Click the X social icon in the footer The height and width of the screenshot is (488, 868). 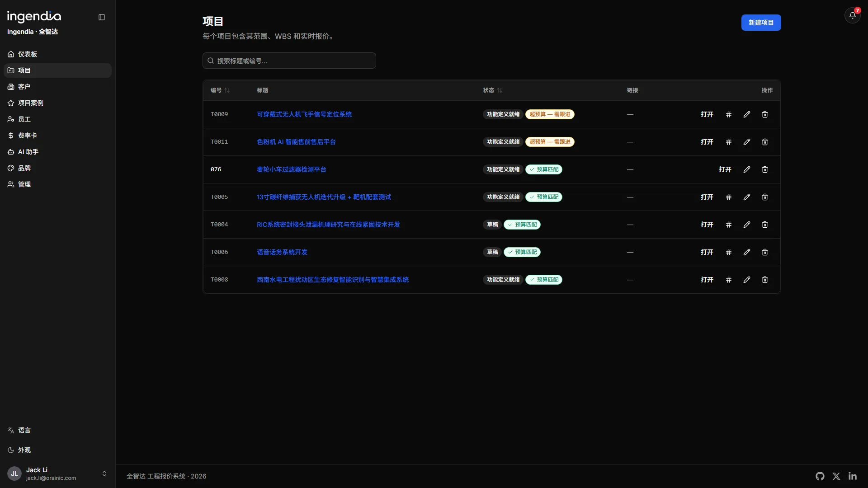click(836, 476)
